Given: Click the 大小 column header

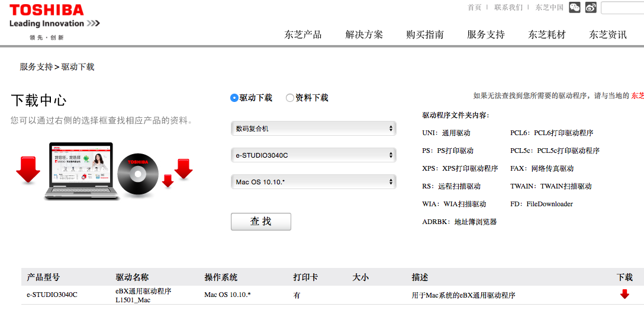Looking at the screenshot, I should [x=360, y=277].
